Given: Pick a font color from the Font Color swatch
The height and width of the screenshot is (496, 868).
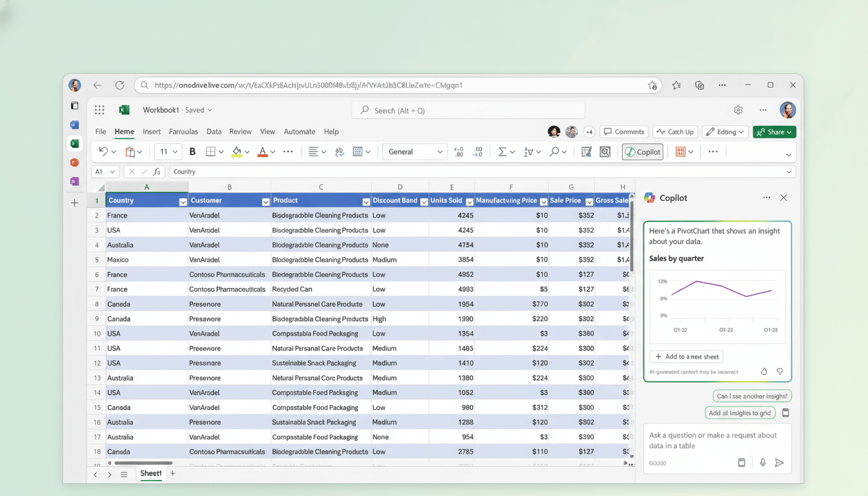Looking at the screenshot, I should coord(263,151).
